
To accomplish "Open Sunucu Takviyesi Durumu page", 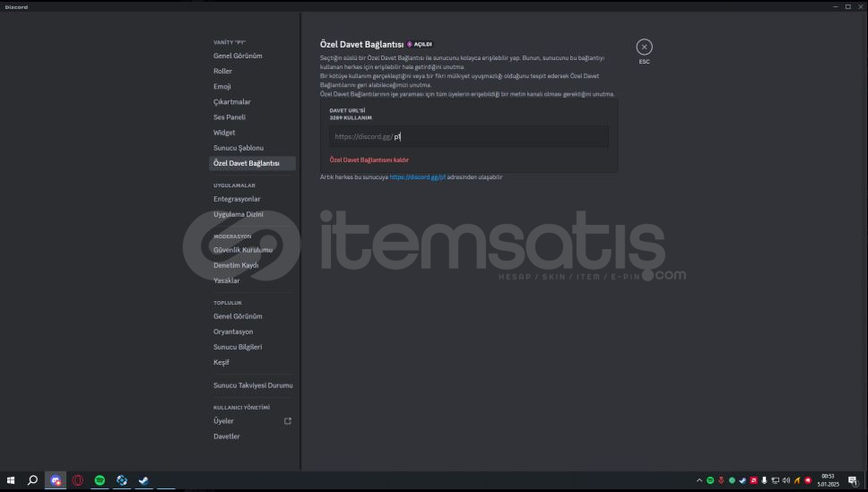I will [x=253, y=385].
